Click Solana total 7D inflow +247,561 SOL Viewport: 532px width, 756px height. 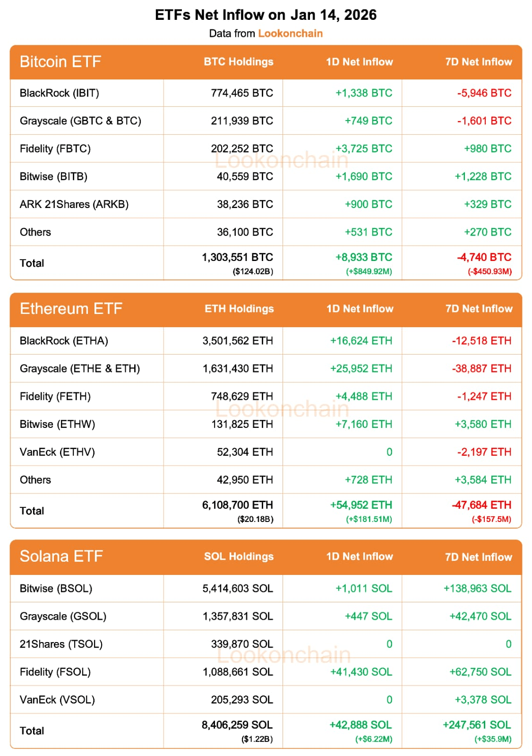click(477, 725)
